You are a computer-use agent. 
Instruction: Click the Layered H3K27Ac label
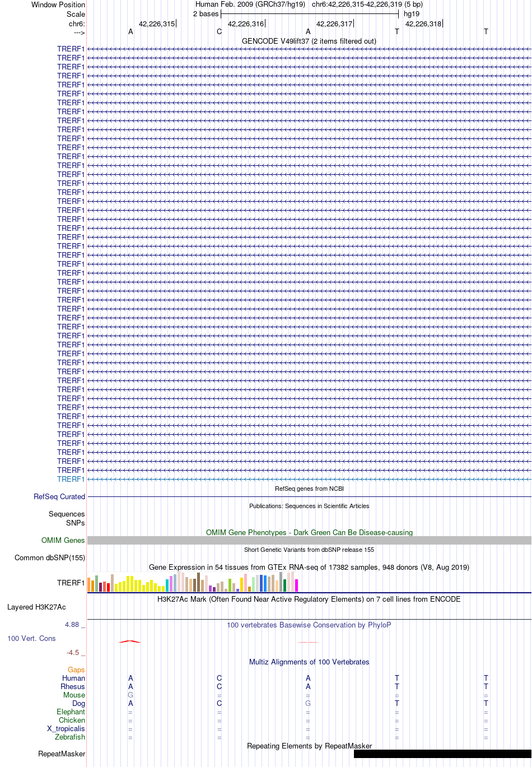click(x=36, y=607)
